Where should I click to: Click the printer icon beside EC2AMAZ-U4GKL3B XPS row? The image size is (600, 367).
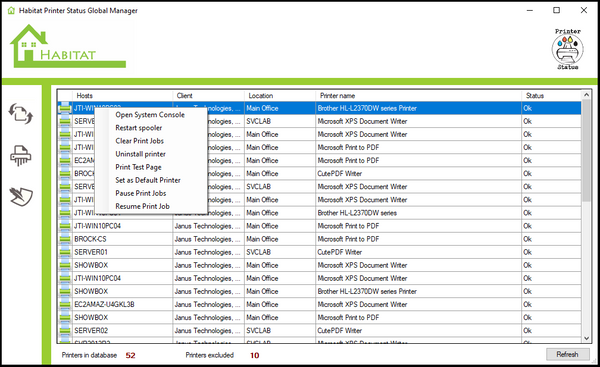pos(65,305)
